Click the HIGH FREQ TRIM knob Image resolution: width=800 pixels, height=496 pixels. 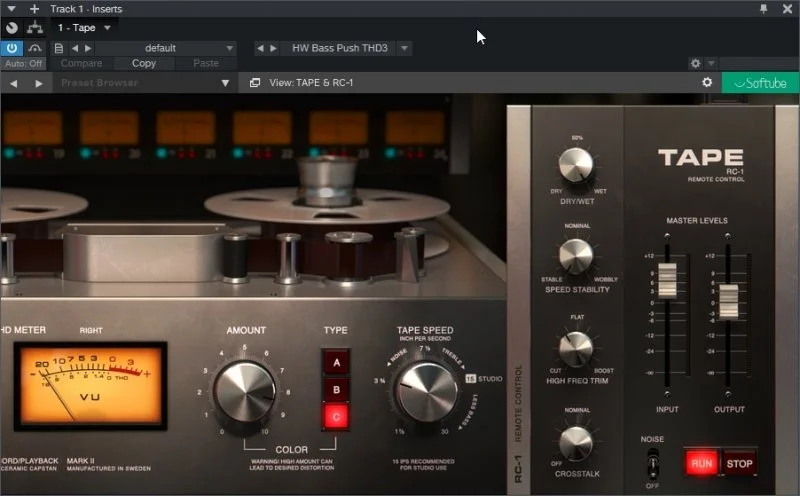576,348
